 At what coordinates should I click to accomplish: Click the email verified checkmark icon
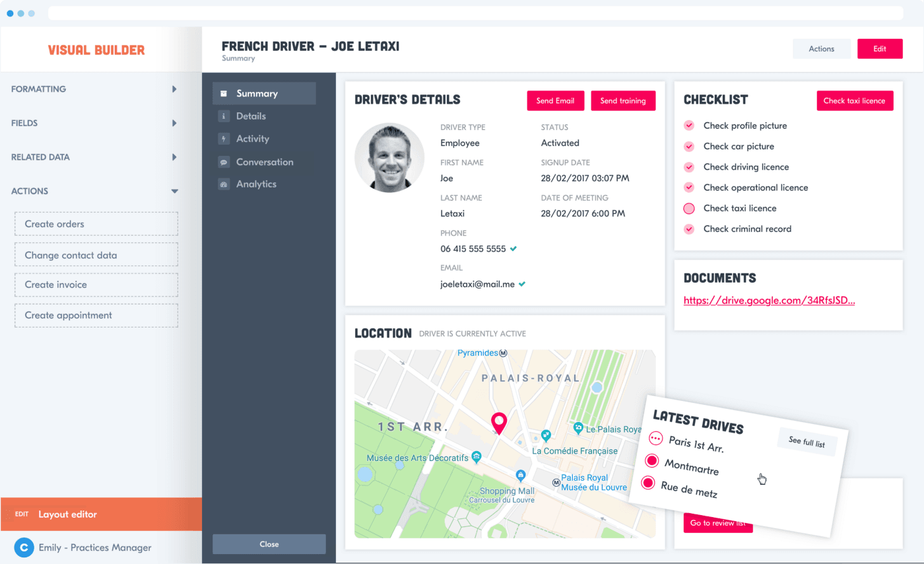[x=522, y=284]
